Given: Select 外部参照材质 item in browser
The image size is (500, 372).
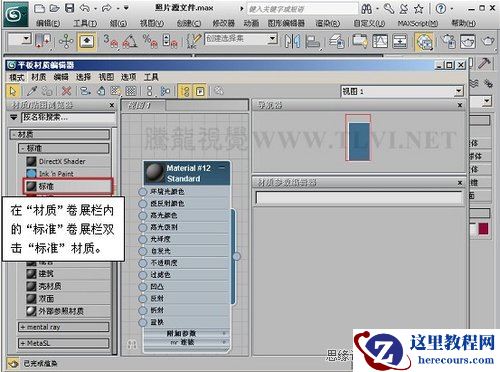Looking at the screenshot, I should pos(68,311).
